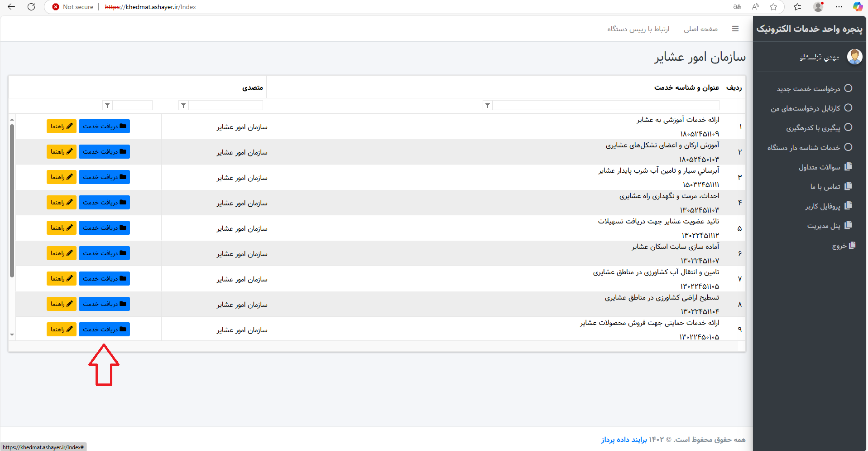The width and height of the screenshot is (868, 451).
Task: Click yellow راهنما button for row 1
Action: pyautogui.click(x=62, y=126)
